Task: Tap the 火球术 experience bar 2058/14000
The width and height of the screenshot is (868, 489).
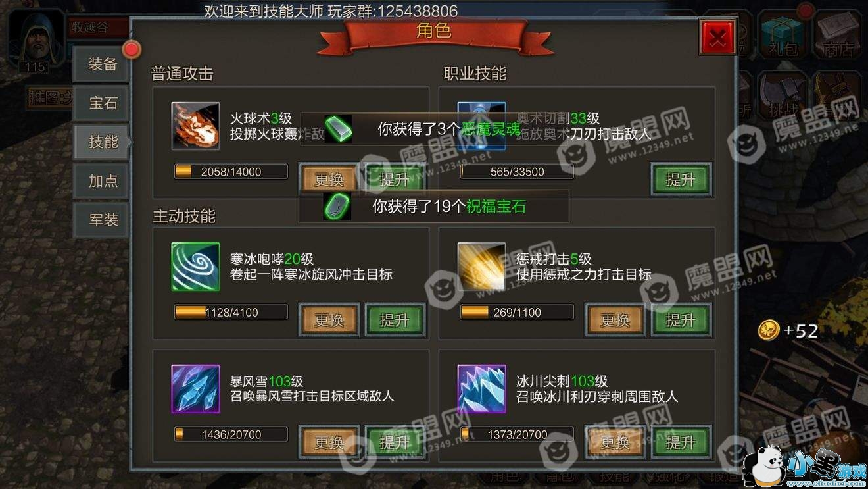Action: click(x=231, y=172)
